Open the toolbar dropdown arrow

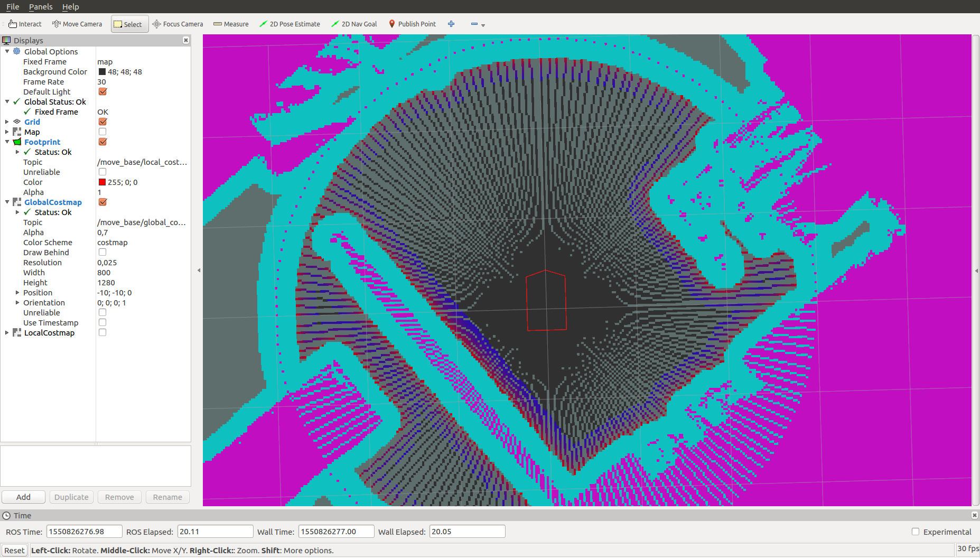(x=483, y=25)
